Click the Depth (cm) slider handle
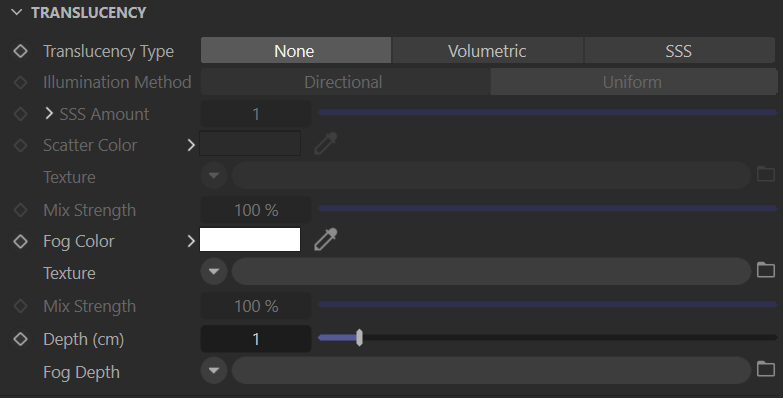 359,338
